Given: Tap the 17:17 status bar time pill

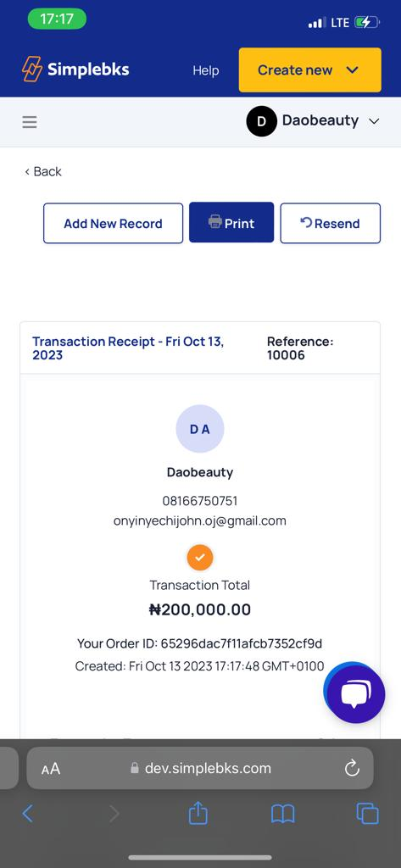Looking at the screenshot, I should [x=57, y=19].
